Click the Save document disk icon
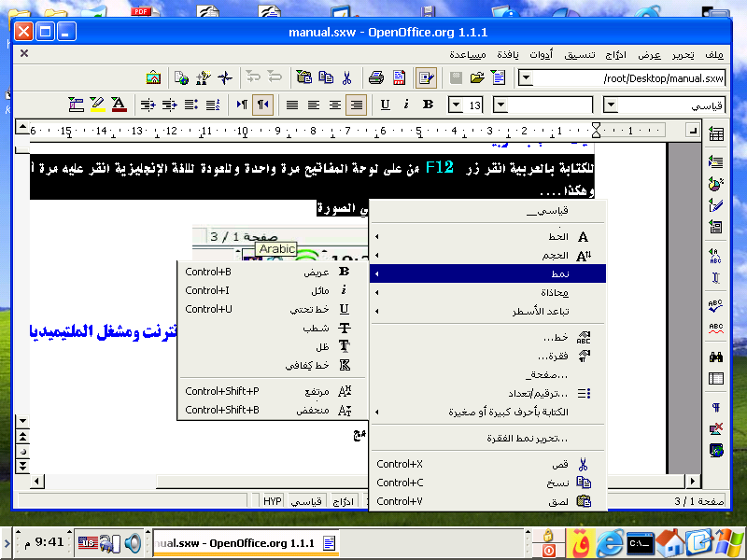 tap(456, 77)
